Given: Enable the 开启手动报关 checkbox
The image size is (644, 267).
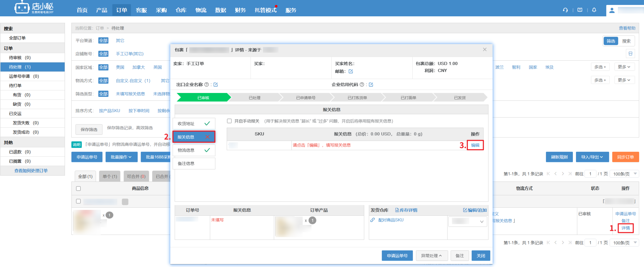Looking at the screenshot, I should tap(229, 121).
